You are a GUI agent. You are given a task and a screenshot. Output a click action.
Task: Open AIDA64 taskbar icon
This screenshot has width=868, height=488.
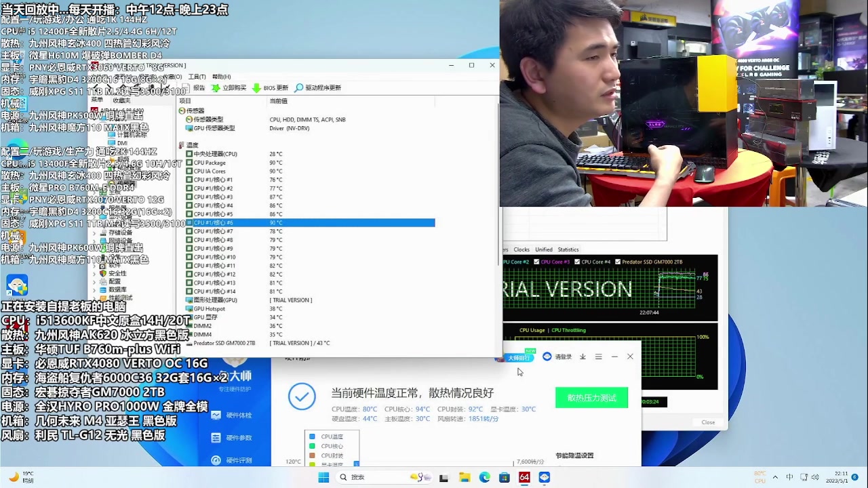click(x=524, y=477)
